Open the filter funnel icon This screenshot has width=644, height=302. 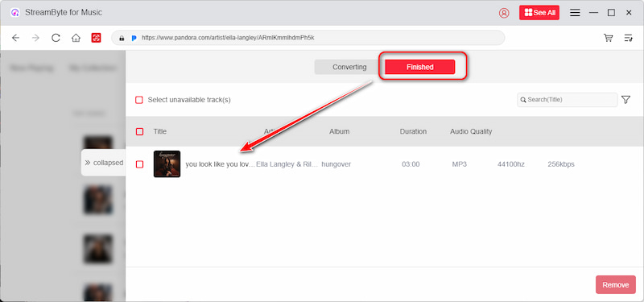625,99
